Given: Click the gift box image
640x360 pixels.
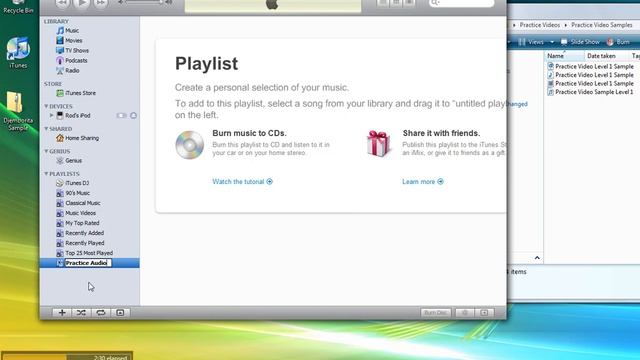Looking at the screenshot, I should click(378, 144).
